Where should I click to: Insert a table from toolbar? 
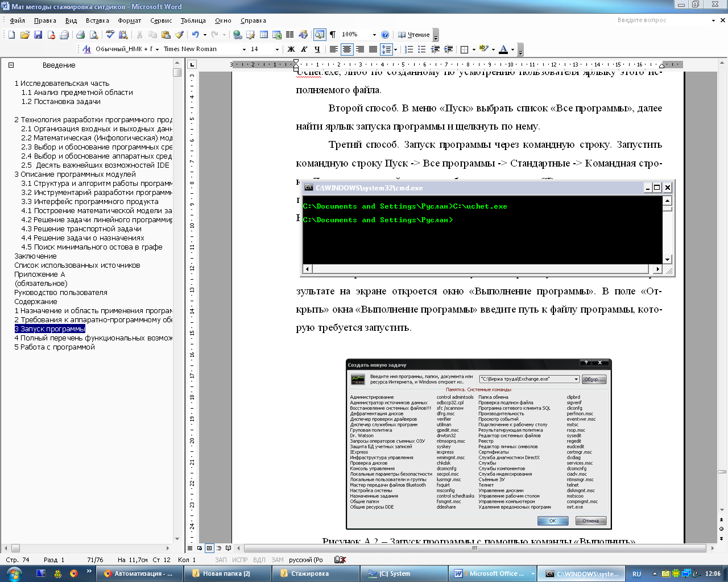pos(264,35)
